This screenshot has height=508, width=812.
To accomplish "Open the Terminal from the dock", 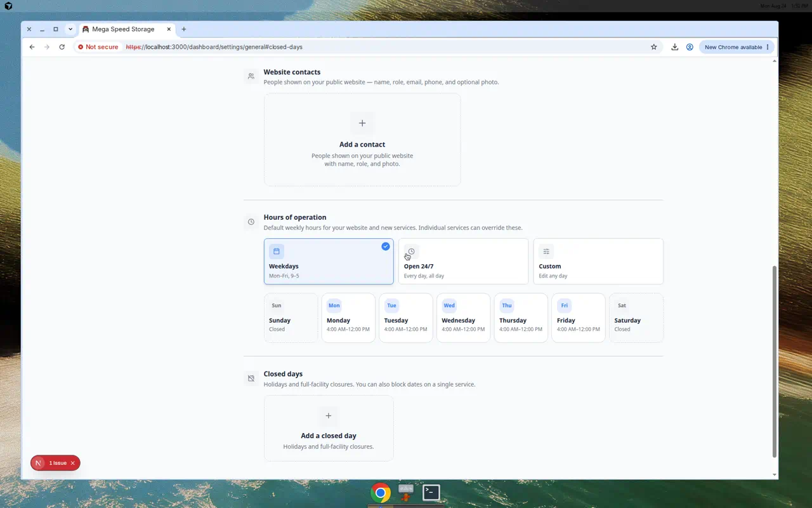I will tap(431, 492).
